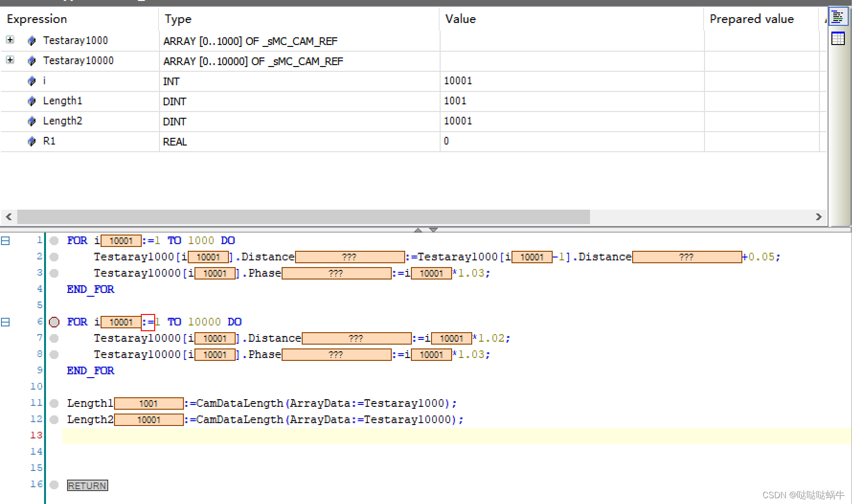Toggle a breakpoint dot on line 1

(54, 241)
